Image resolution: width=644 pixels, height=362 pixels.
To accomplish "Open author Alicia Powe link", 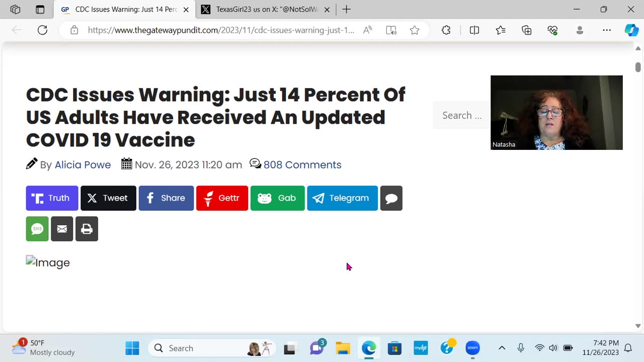I will [x=83, y=165].
